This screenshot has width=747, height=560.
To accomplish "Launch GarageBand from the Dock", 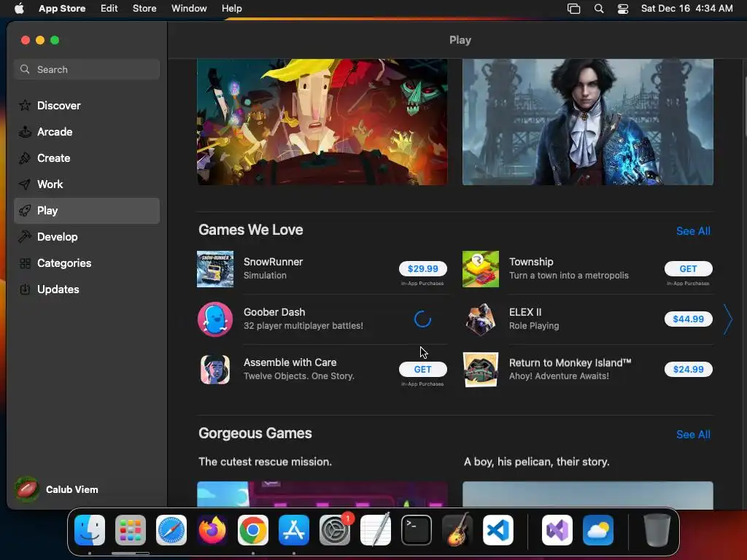I will pos(457,530).
